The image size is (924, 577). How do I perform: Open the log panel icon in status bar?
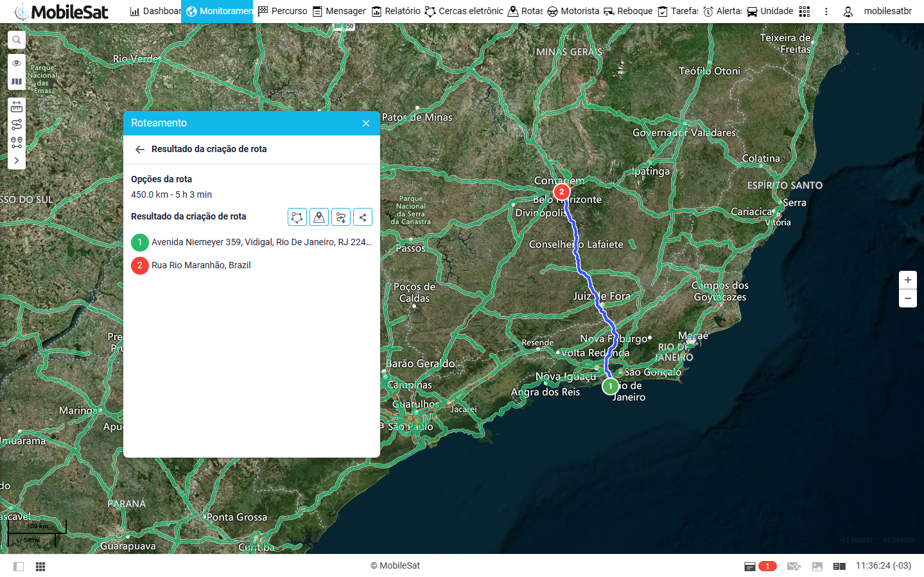(x=839, y=566)
